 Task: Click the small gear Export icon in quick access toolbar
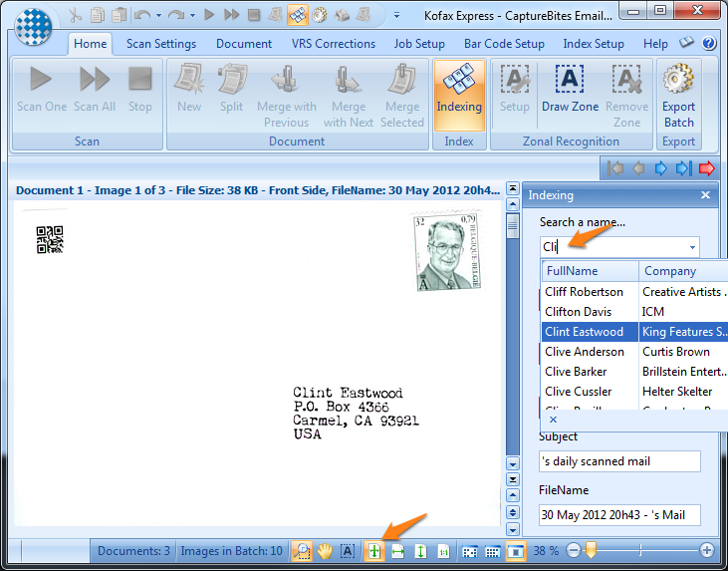click(320, 15)
